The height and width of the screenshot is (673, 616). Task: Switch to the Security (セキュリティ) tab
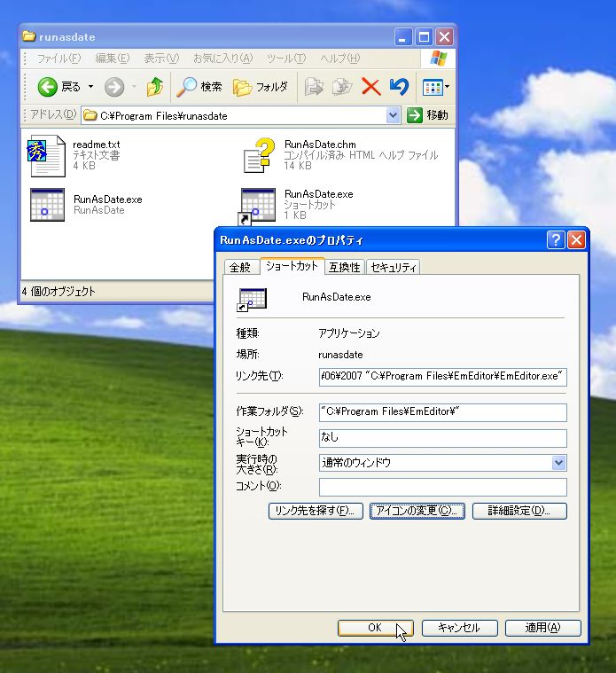[393, 268]
